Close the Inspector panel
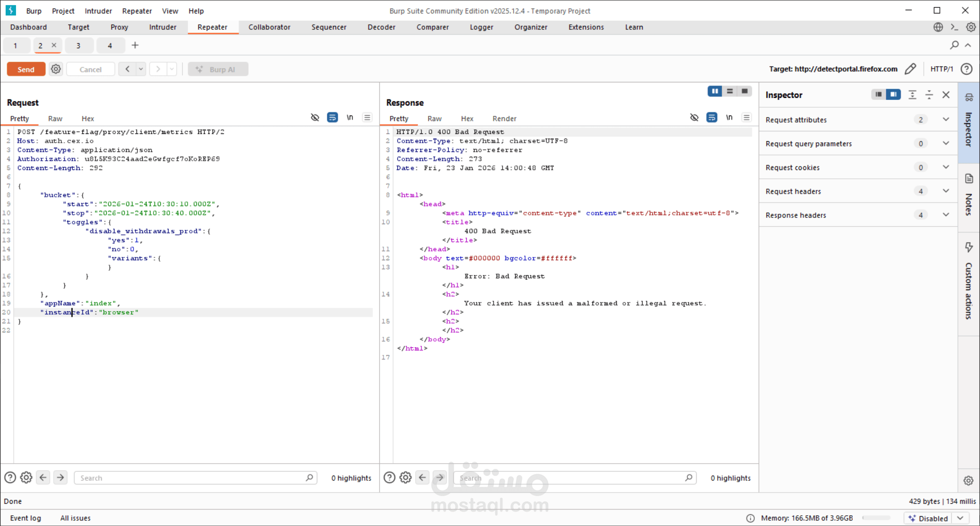Screen dimensions: 980x526 click(946, 95)
